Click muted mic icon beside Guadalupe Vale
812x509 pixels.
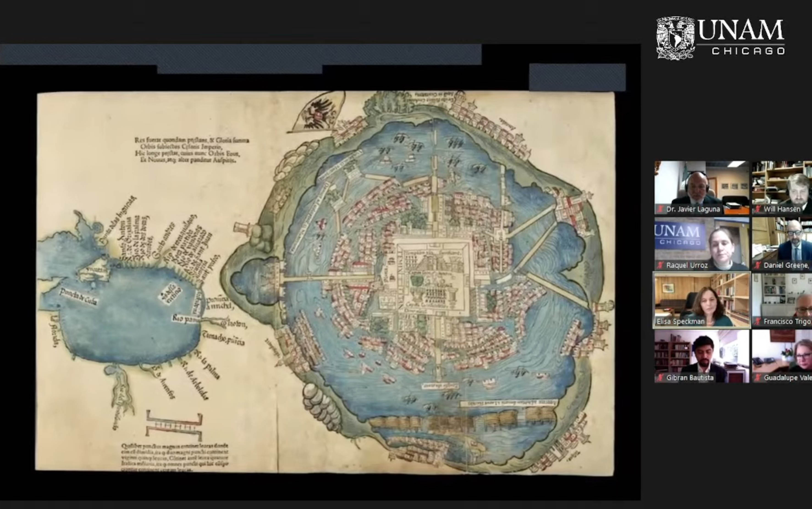tap(758, 378)
